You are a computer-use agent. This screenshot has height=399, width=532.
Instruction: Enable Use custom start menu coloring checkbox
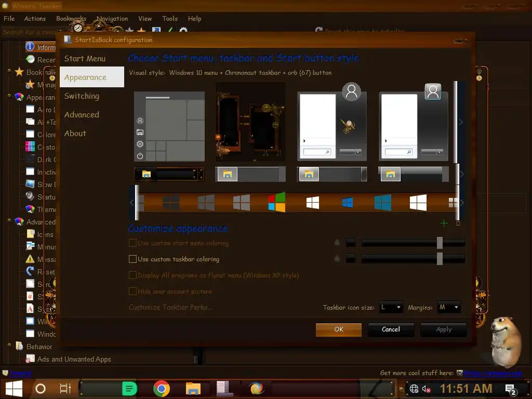[x=132, y=243]
